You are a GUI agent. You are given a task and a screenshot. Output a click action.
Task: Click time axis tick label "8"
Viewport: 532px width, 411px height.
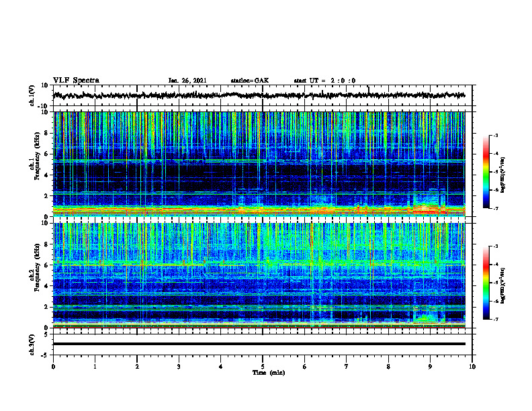click(388, 367)
